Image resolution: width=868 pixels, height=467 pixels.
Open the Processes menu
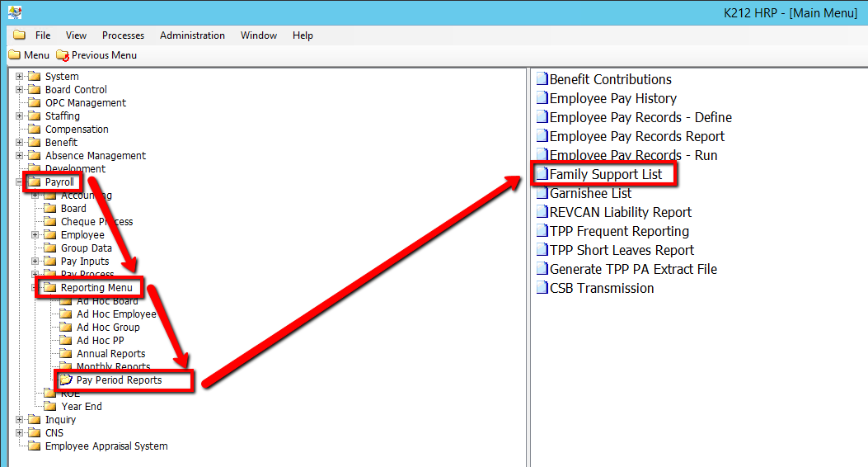point(123,35)
